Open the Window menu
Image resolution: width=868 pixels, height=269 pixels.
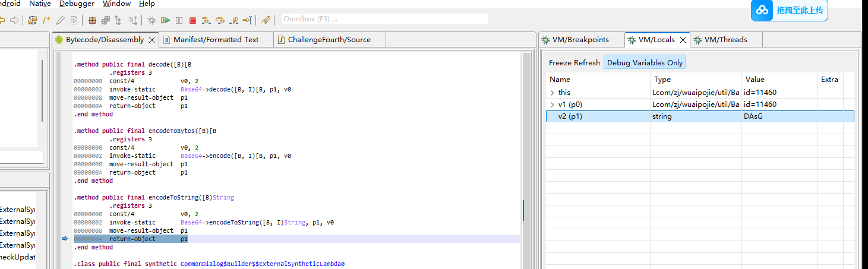[x=116, y=4]
